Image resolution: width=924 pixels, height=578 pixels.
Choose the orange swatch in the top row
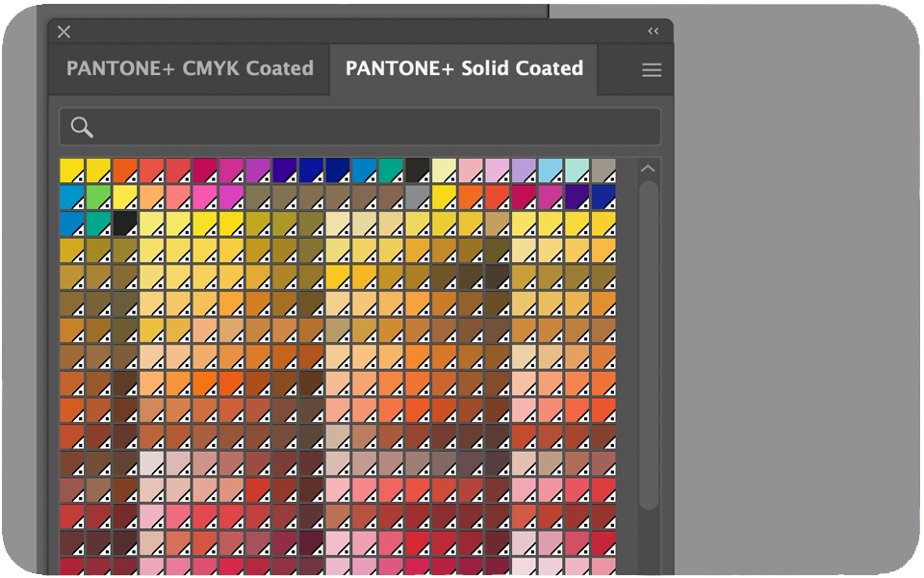tap(125, 171)
